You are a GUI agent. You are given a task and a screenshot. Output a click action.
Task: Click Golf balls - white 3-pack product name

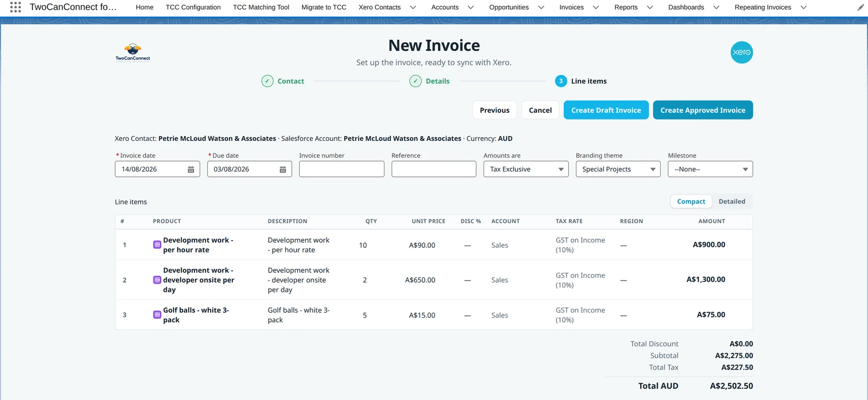196,315
